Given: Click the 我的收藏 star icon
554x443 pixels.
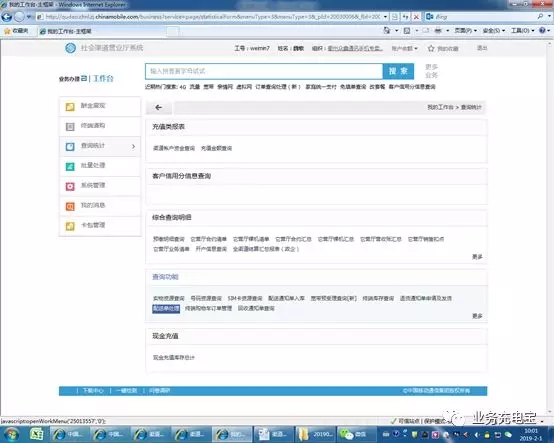Looking at the screenshot, I should 431,48.
